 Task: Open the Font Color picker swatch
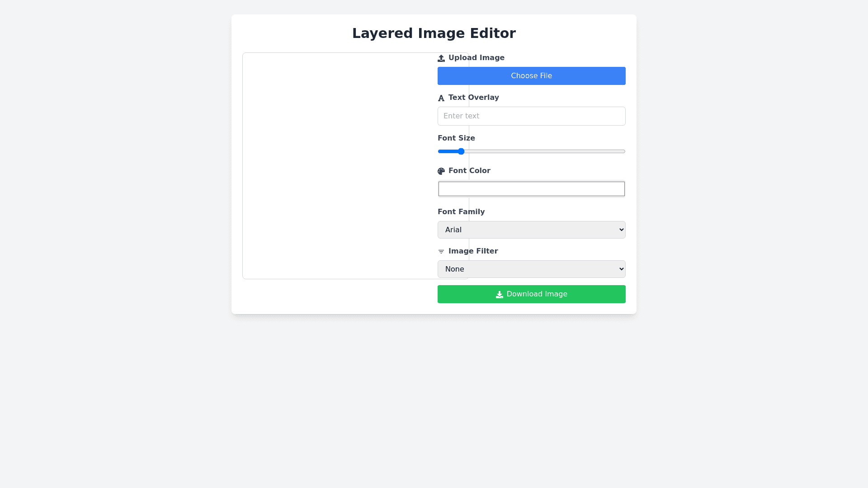pyautogui.click(x=531, y=189)
